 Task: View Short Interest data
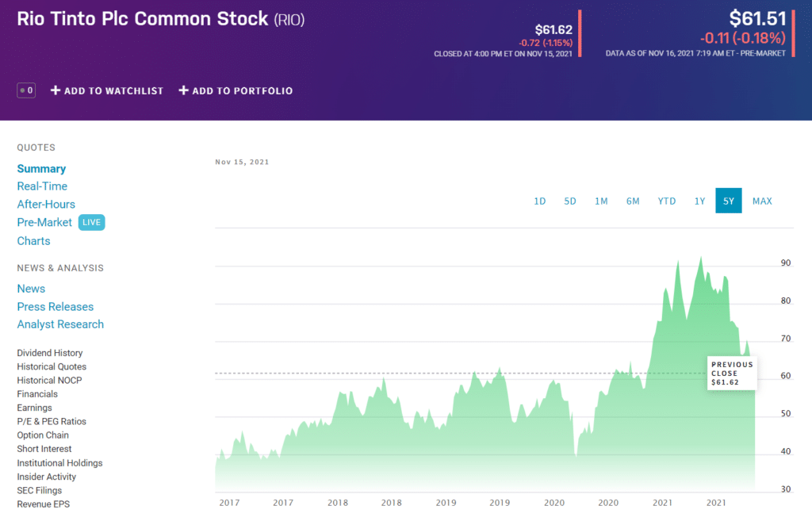coord(44,449)
